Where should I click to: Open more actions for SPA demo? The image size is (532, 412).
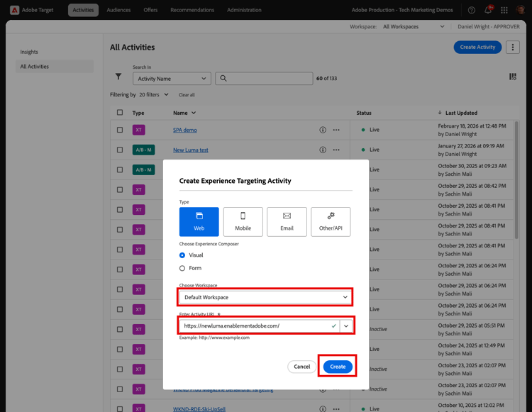(x=336, y=130)
